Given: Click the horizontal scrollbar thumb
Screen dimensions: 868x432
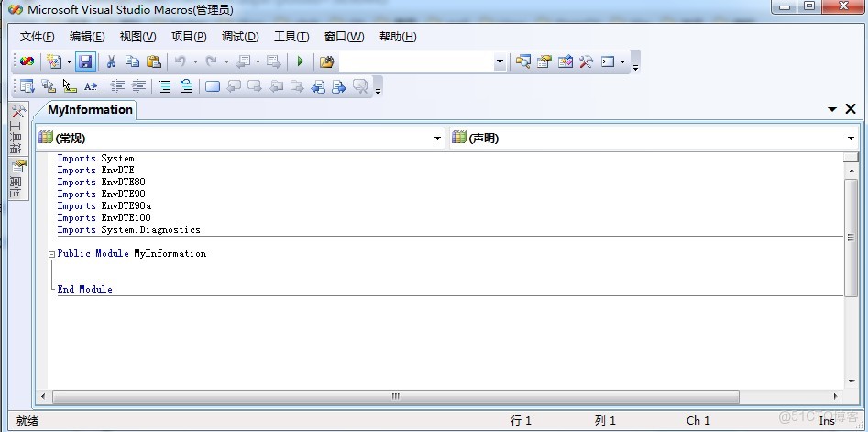Looking at the screenshot, I should [x=396, y=396].
